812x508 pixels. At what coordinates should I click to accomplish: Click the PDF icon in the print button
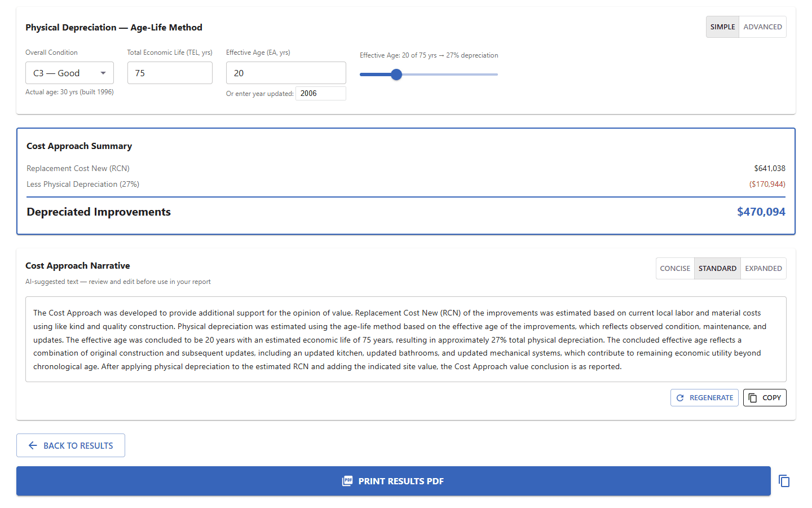347,481
